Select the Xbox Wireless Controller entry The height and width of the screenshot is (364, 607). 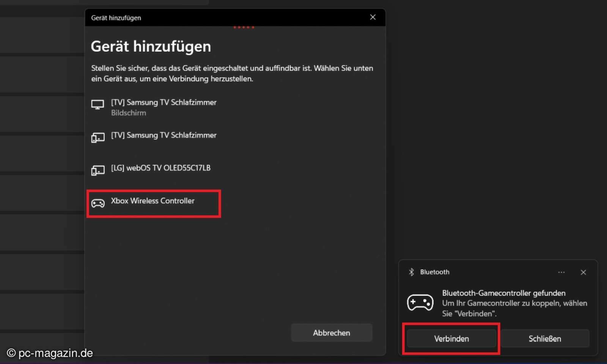[x=153, y=201]
